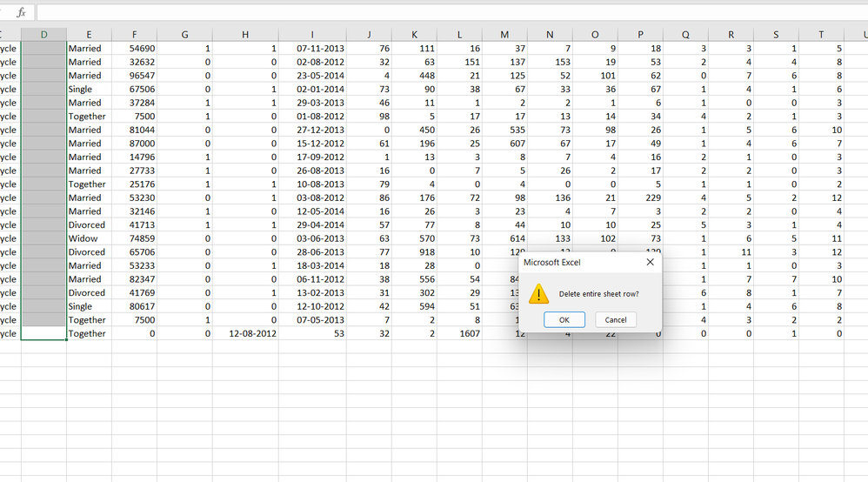The image size is (868, 482).
Task: Select column T header
Action: point(822,34)
